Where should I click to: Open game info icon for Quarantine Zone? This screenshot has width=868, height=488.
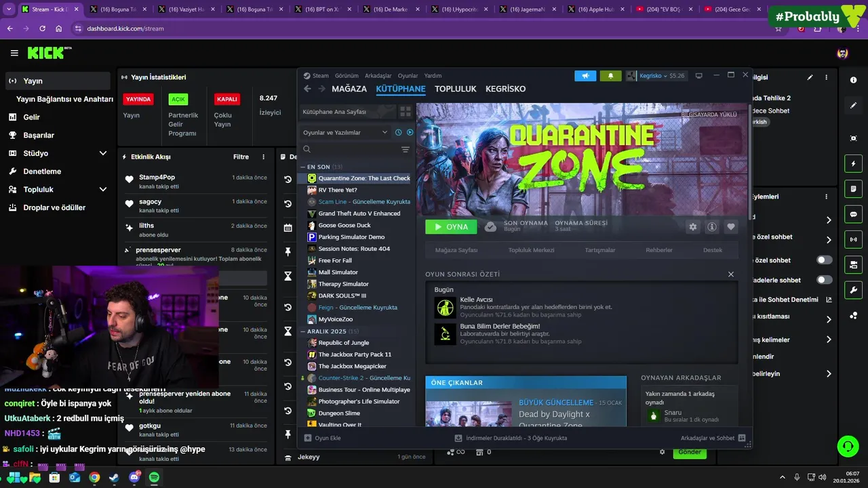point(712,227)
